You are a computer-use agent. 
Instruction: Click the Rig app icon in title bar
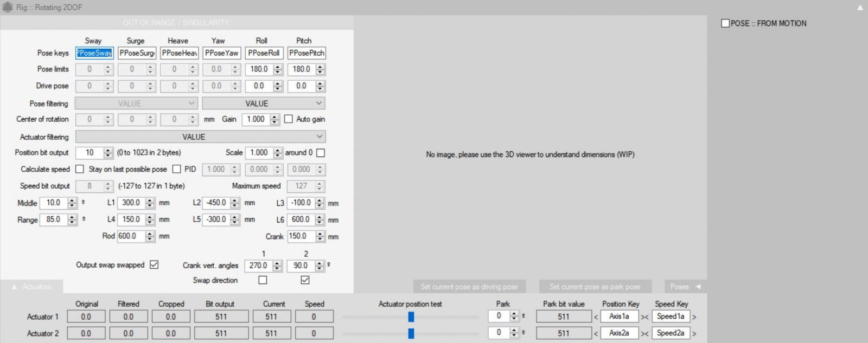coord(8,7)
